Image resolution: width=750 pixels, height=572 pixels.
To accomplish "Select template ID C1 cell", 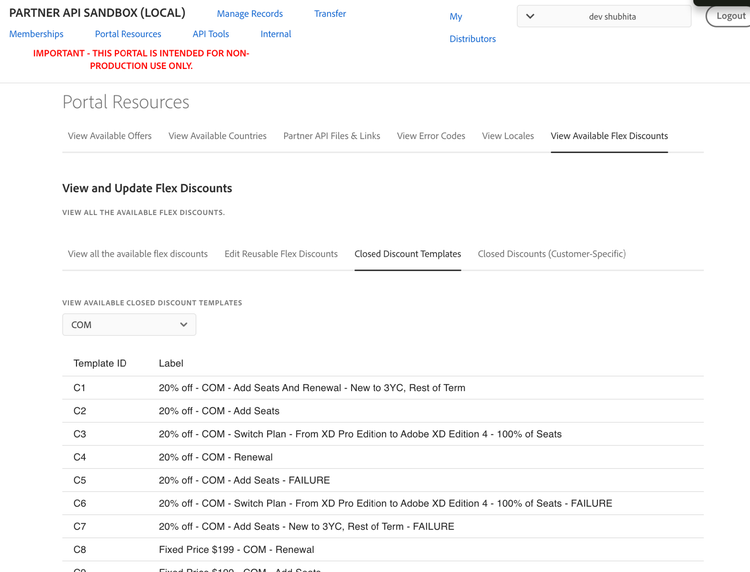I will [79, 388].
